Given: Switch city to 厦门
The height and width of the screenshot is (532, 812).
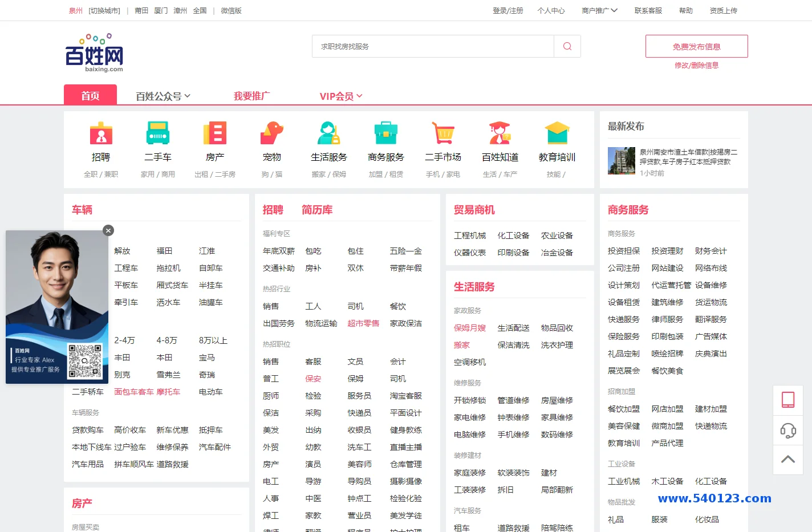Looking at the screenshot, I should coord(161,10).
